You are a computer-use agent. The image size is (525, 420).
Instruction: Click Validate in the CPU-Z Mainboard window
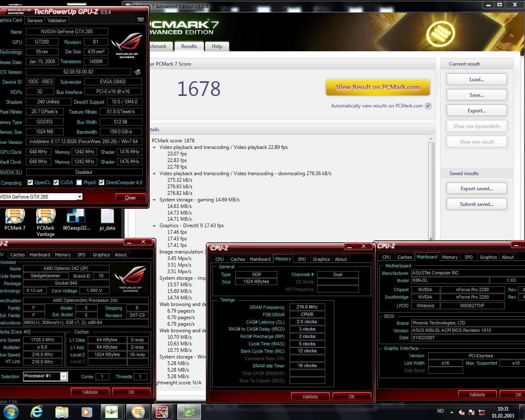pos(477,394)
